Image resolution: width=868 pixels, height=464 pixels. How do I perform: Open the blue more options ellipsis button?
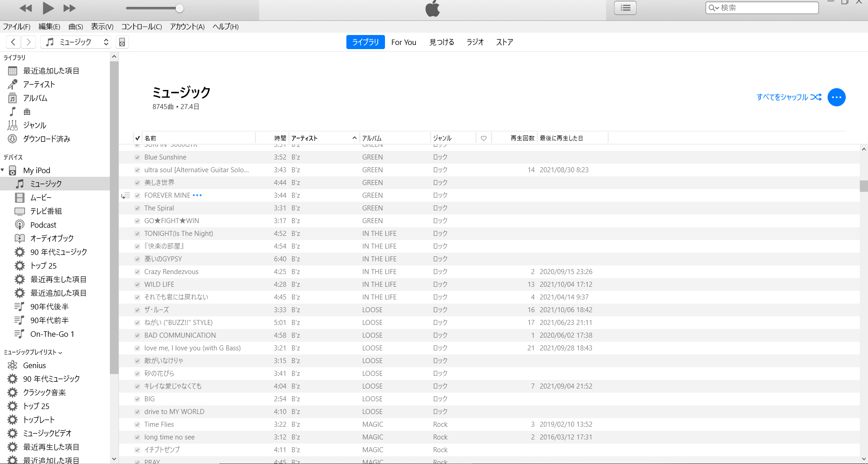(836, 97)
